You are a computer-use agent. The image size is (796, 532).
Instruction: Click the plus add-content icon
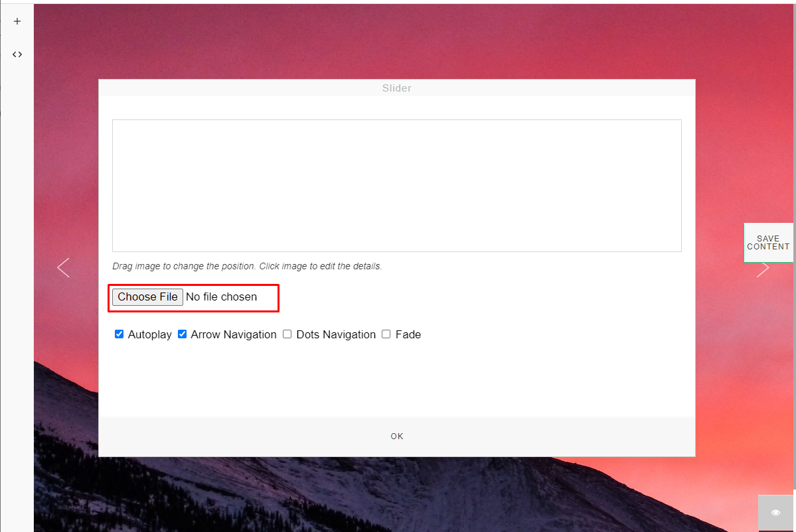coord(17,21)
